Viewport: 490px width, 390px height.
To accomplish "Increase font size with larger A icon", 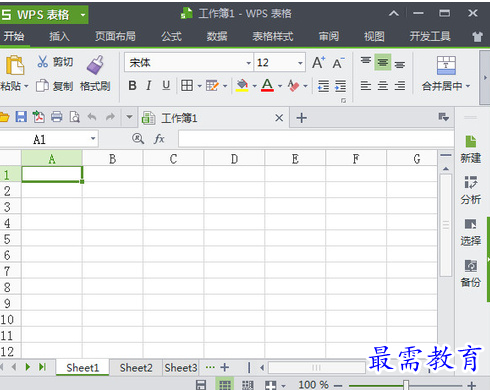I will coord(318,62).
